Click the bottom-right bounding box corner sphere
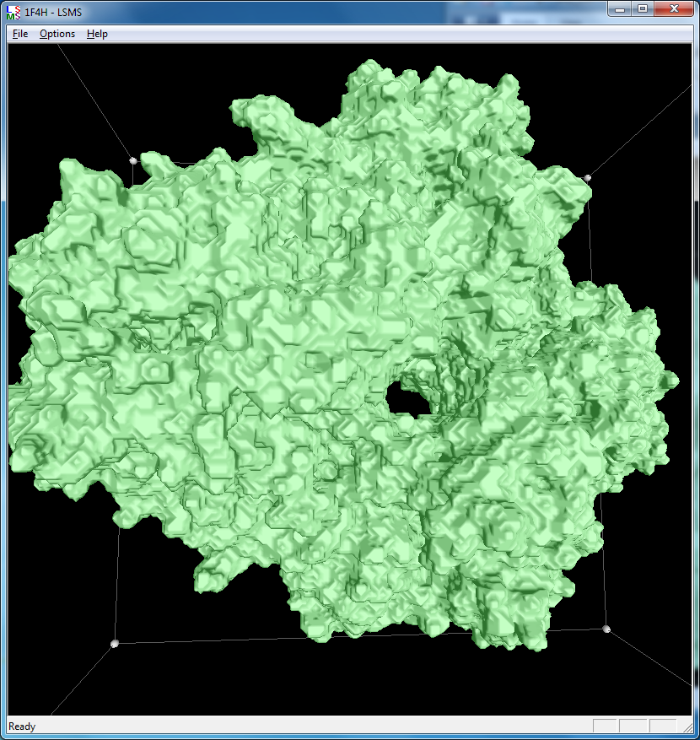Screen dimensions: 700x740 pyautogui.click(x=606, y=629)
